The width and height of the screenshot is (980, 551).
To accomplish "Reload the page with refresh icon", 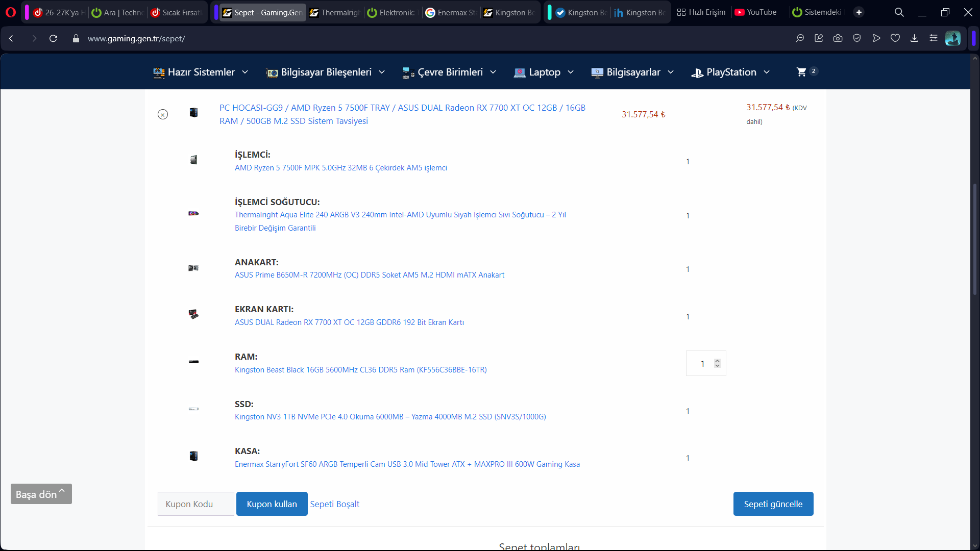I will (53, 38).
